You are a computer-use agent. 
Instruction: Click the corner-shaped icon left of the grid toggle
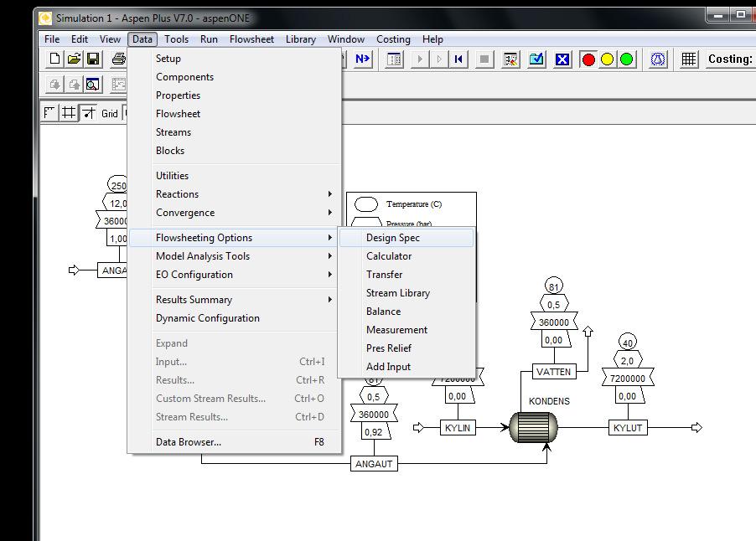pyautogui.click(x=49, y=113)
